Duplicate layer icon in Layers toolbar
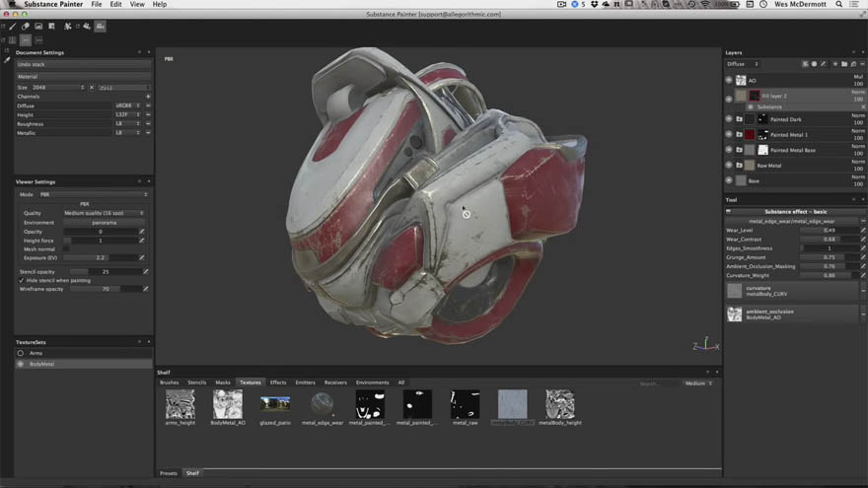Viewport: 868px width, 488px height. click(853, 64)
